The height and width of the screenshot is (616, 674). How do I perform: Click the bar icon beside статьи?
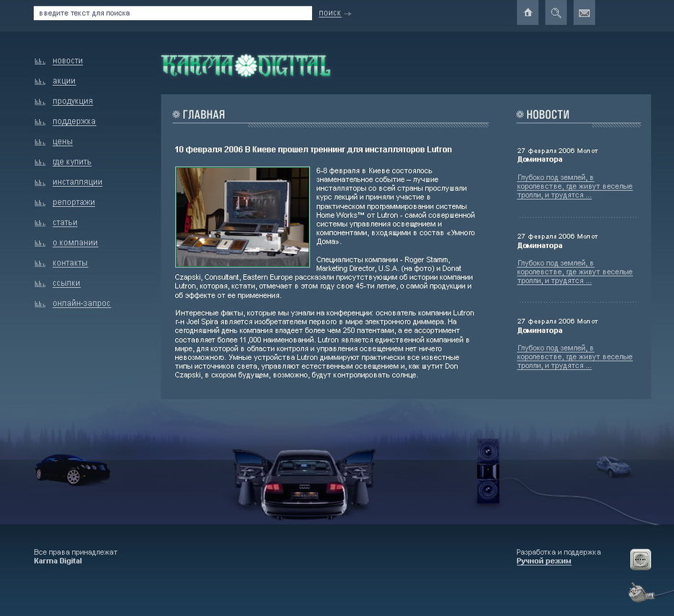[x=40, y=224]
